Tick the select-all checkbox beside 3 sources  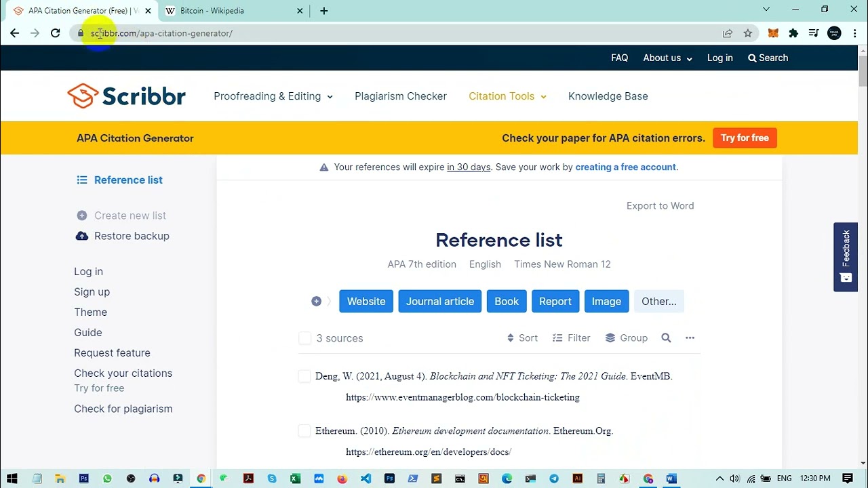304,338
